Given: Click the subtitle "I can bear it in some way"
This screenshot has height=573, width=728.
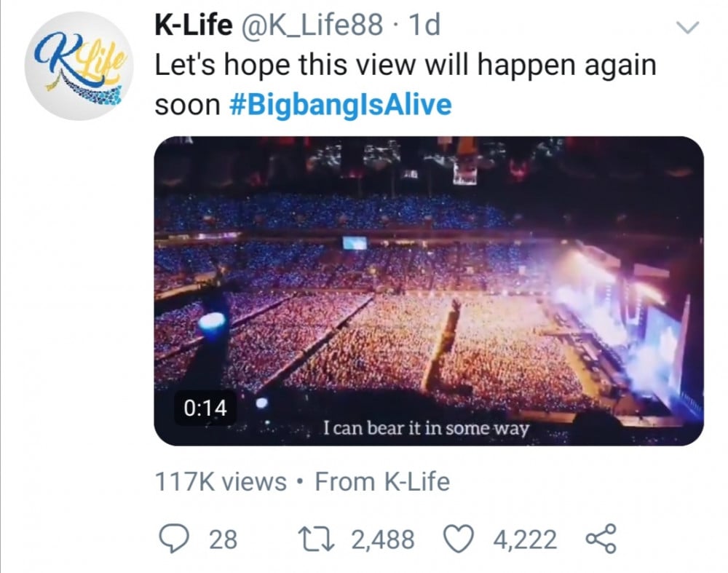Looking at the screenshot, I should 426,429.
